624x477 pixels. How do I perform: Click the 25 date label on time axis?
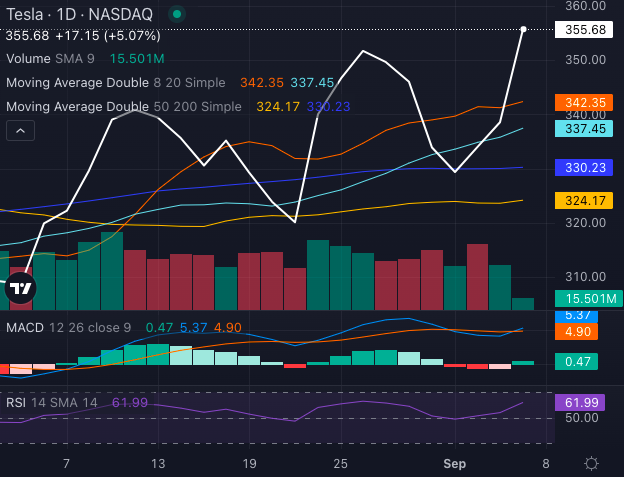click(x=341, y=464)
